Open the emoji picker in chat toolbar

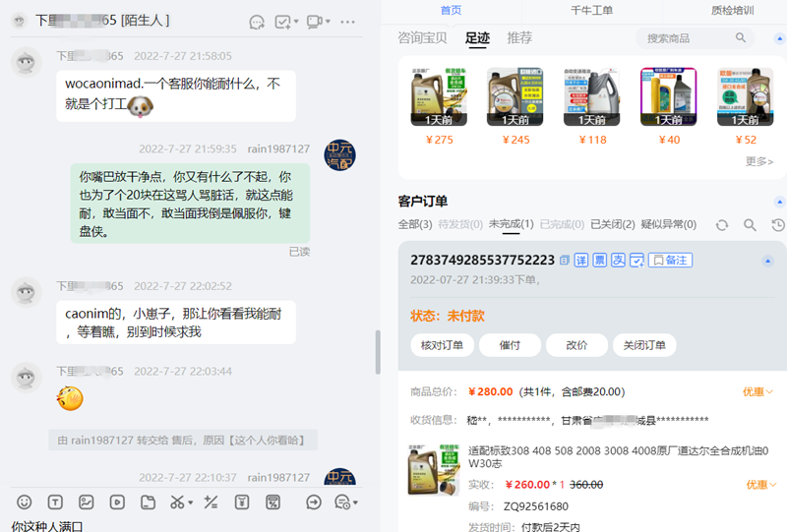[x=25, y=502]
